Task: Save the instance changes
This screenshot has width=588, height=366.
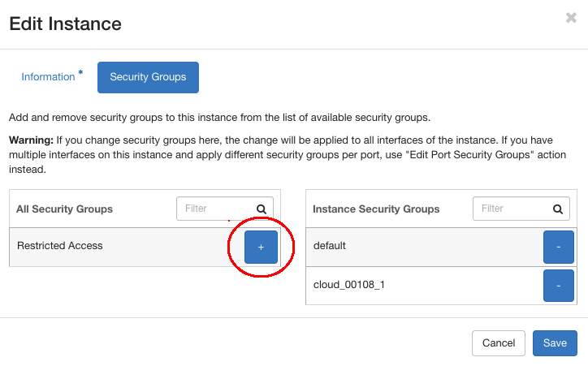Action: (555, 343)
